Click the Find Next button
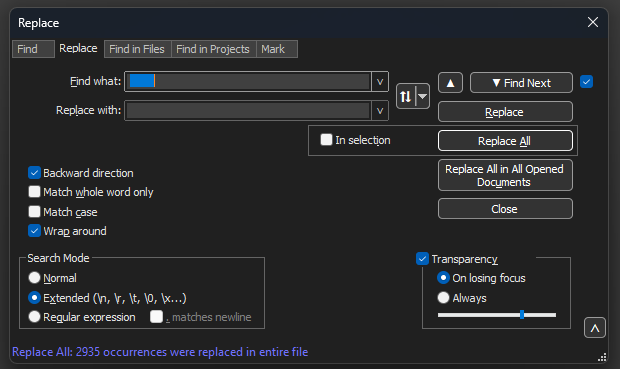Image resolution: width=620 pixels, height=369 pixels. pos(521,83)
